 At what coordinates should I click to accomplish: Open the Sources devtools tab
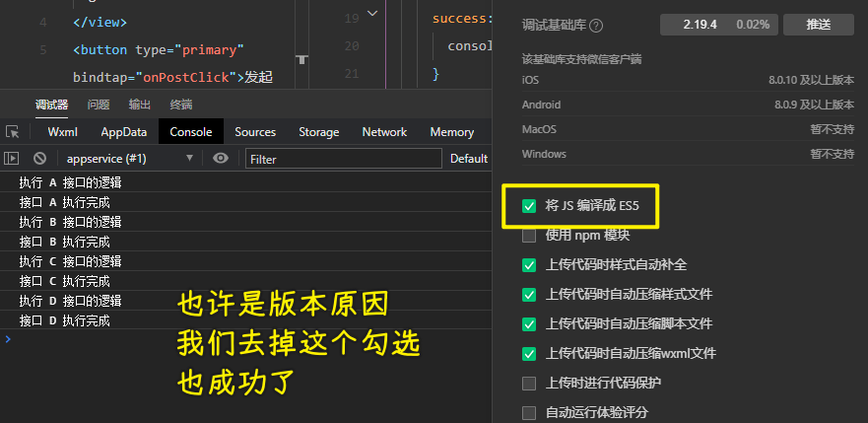(x=255, y=132)
